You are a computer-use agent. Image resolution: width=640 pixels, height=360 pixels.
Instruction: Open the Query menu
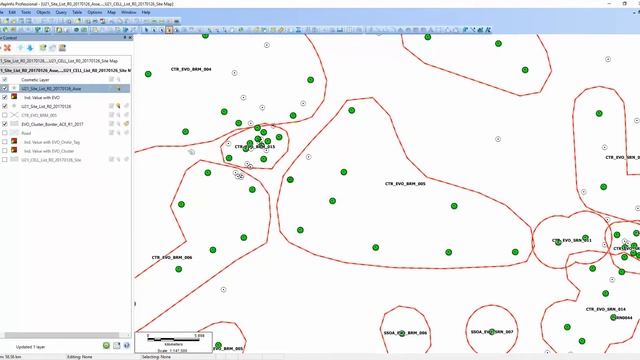pyautogui.click(x=61, y=12)
